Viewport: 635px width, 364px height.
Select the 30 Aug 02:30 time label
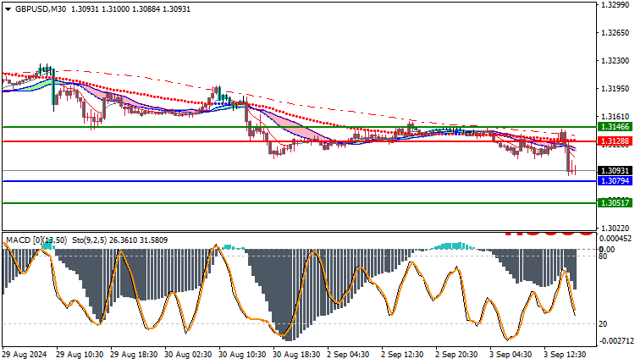[188, 355]
